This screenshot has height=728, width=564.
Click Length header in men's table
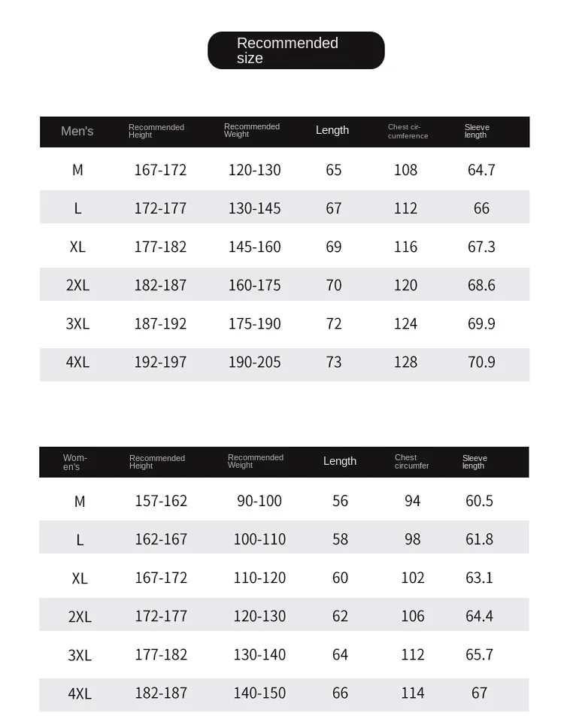coord(332,130)
